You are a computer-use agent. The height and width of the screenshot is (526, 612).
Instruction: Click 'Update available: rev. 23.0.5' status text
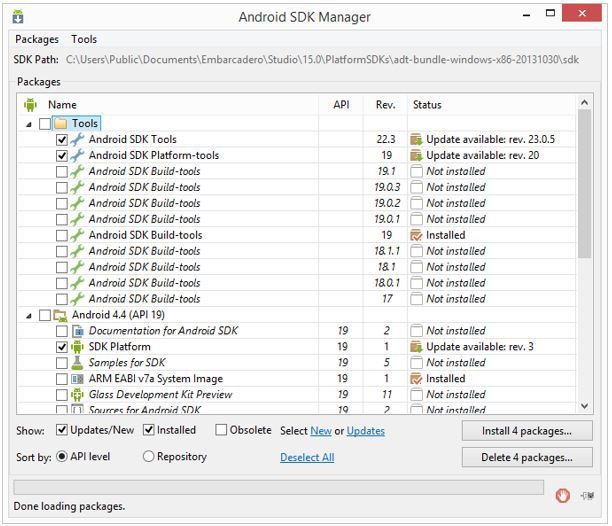(490, 139)
